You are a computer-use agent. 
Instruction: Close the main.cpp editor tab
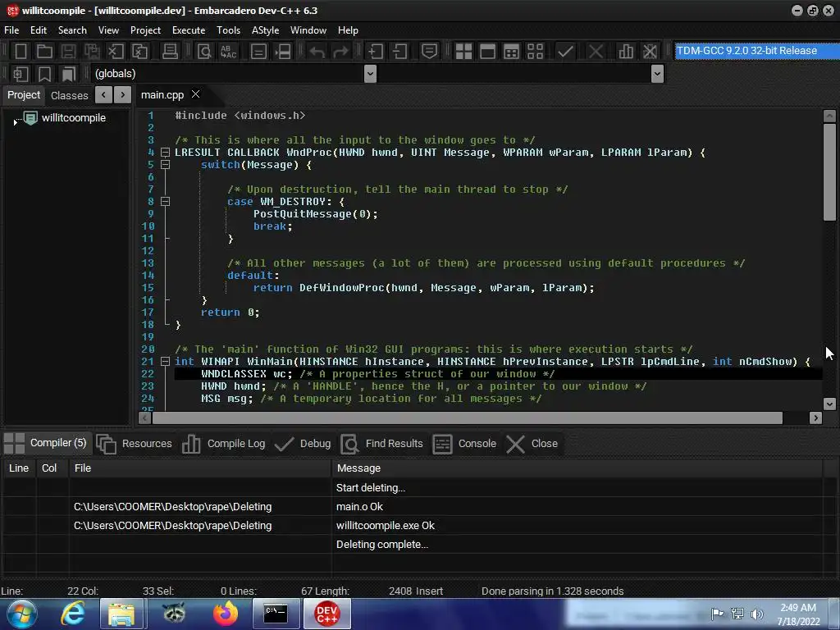coord(196,94)
